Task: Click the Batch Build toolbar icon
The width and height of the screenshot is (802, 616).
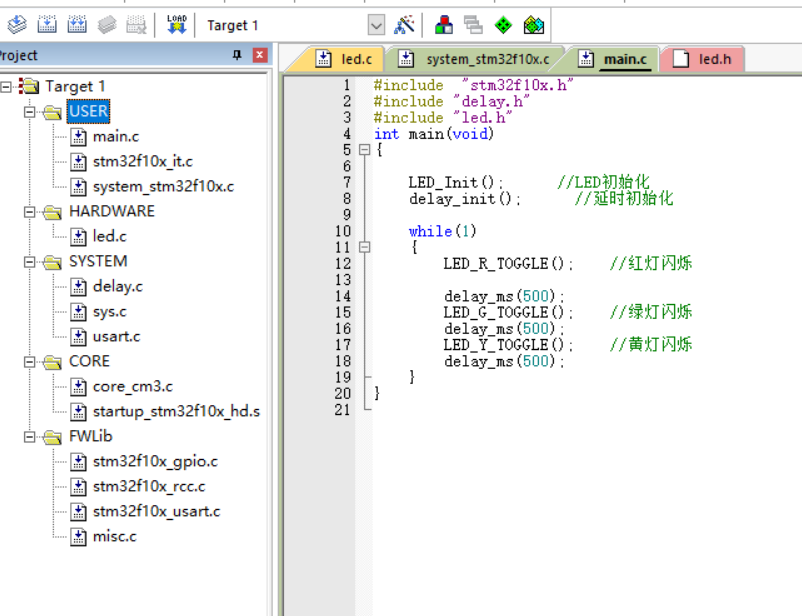Action: point(107,25)
